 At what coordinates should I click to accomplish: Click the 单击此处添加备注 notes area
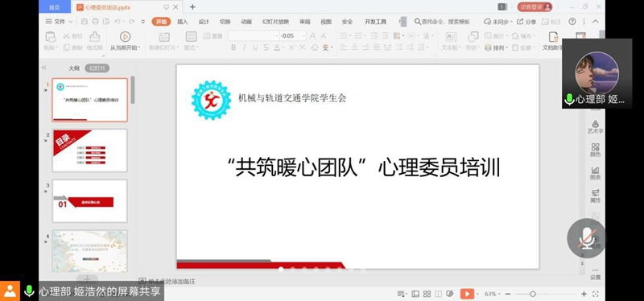coord(171,282)
